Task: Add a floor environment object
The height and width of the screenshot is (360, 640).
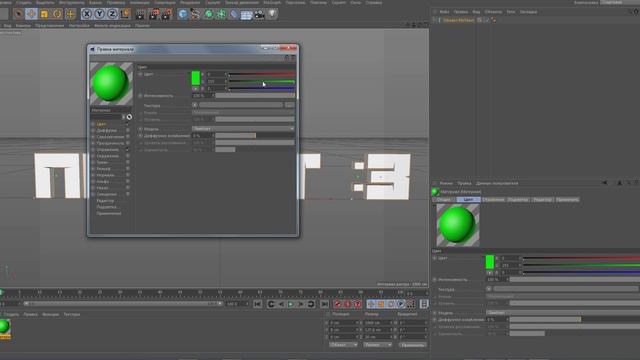Action: 246,14
